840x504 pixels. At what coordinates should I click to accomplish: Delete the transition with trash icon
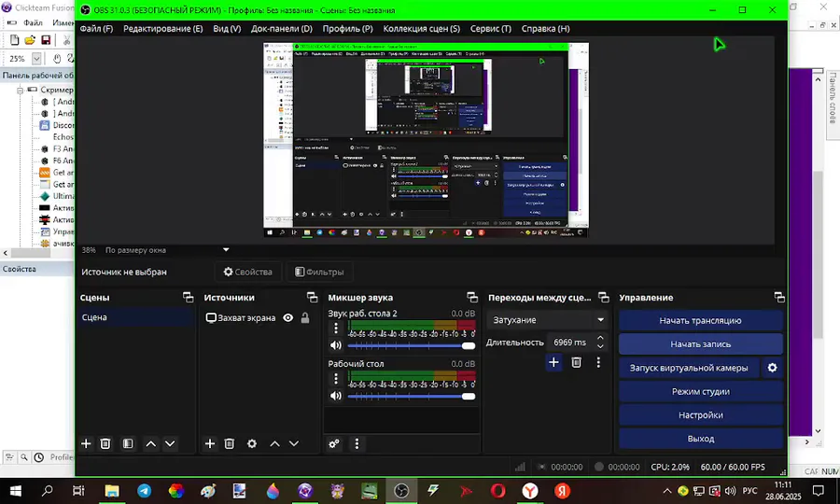click(x=577, y=363)
